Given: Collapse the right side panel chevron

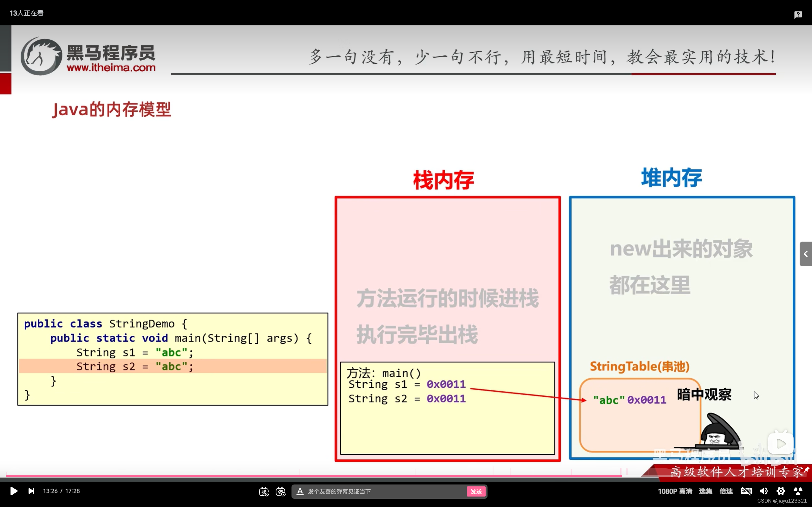Looking at the screenshot, I should pyautogui.click(x=805, y=254).
